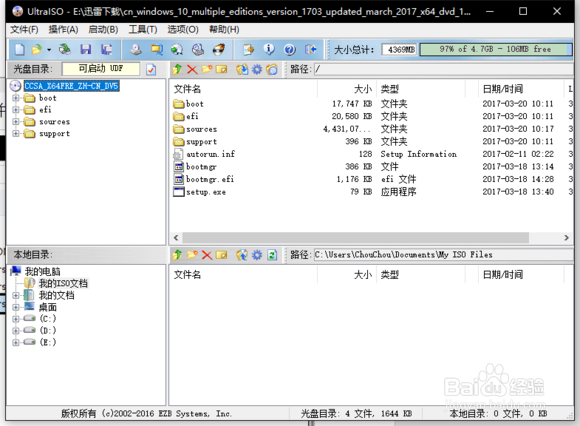Click the Burn CD/DVD image icon
580x426 pixels.
(x=219, y=49)
